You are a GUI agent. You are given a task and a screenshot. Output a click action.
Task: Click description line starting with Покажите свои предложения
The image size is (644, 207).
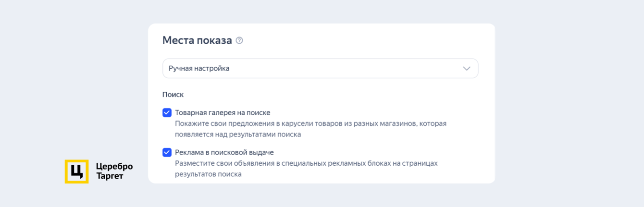[310, 123]
